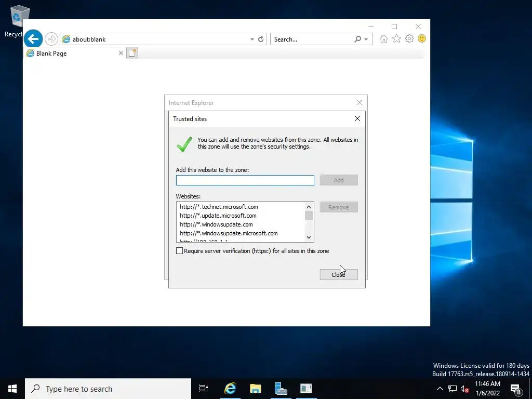The image size is (532, 399).
Task: Open the Windows Start menu
Action: [x=12, y=389]
